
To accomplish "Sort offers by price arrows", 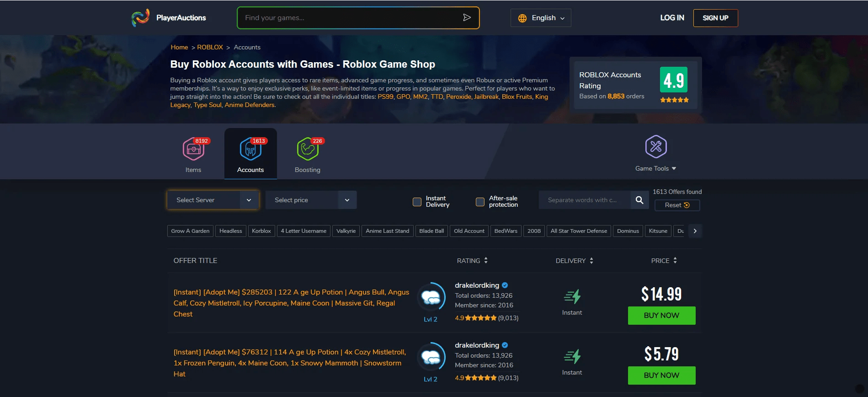I will pyautogui.click(x=675, y=261).
